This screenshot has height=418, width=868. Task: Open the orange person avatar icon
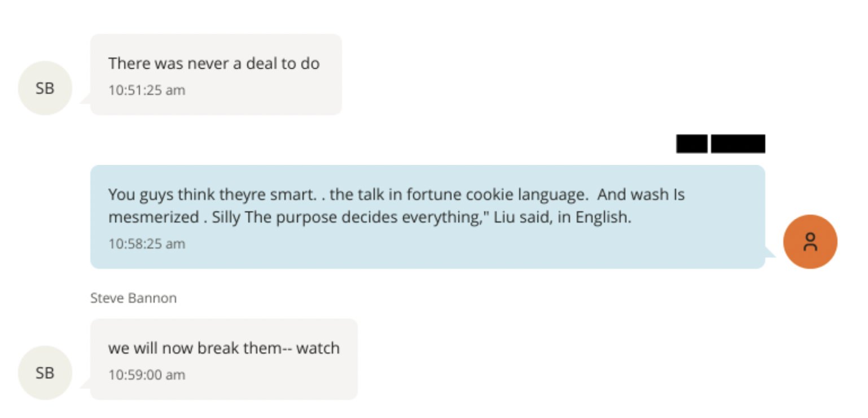[x=810, y=242]
